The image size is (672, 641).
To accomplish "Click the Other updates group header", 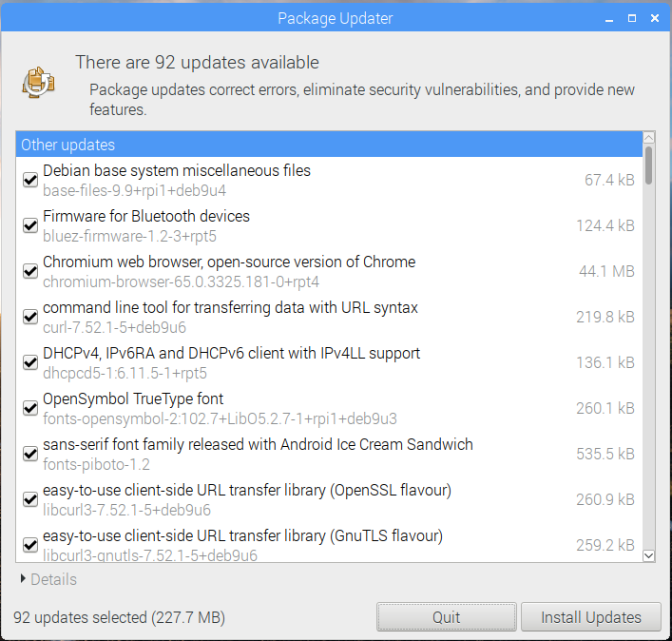I will 329,145.
